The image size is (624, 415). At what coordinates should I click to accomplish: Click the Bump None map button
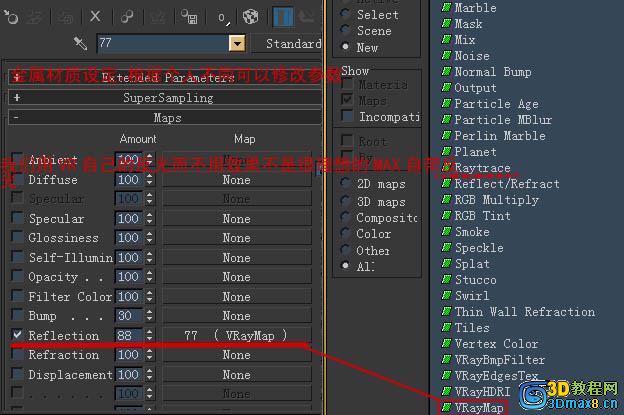[237, 316]
